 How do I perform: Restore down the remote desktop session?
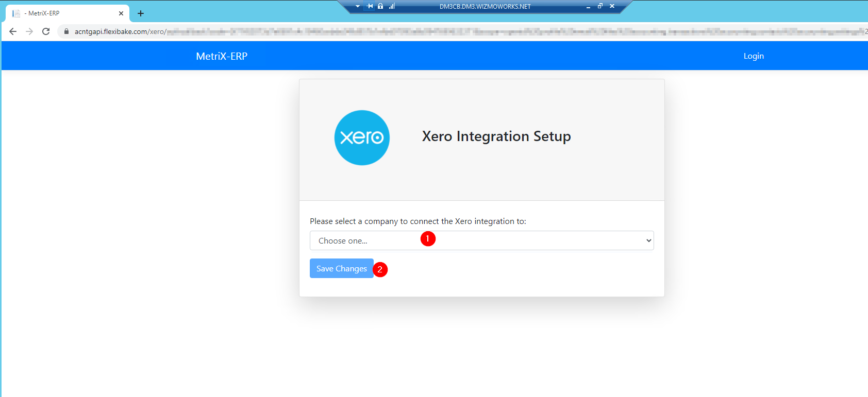[600, 6]
